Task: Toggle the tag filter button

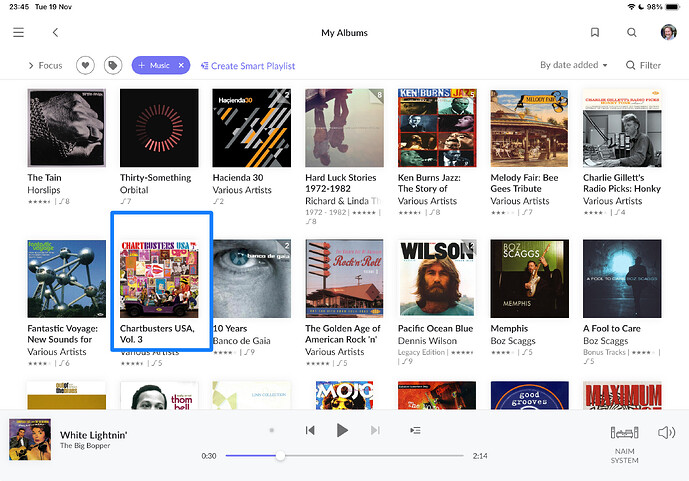Action: (x=113, y=65)
